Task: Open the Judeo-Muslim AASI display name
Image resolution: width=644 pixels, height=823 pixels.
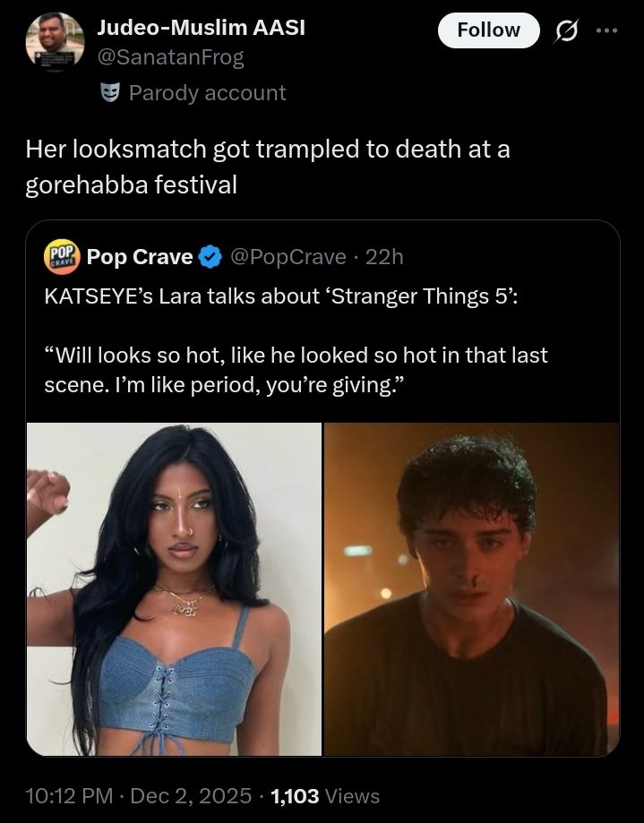Action: [201, 28]
